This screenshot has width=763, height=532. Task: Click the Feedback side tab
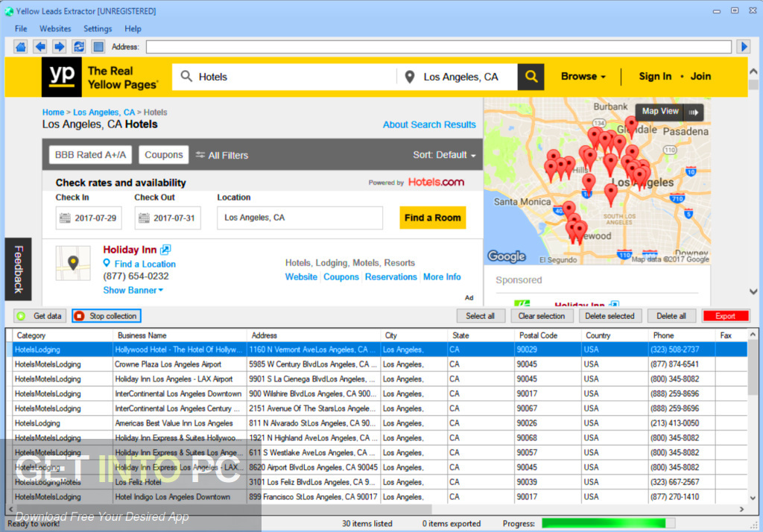click(x=18, y=269)
